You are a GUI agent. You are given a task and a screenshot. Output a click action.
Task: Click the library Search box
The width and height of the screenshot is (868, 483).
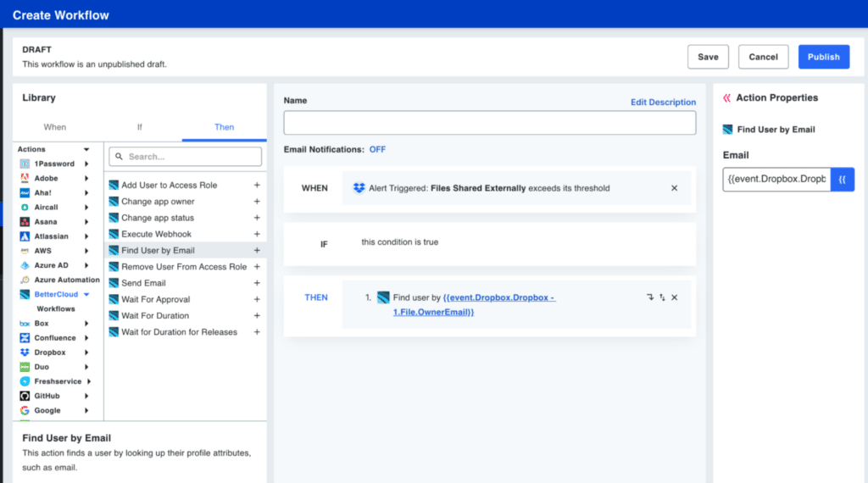[186, 157]
